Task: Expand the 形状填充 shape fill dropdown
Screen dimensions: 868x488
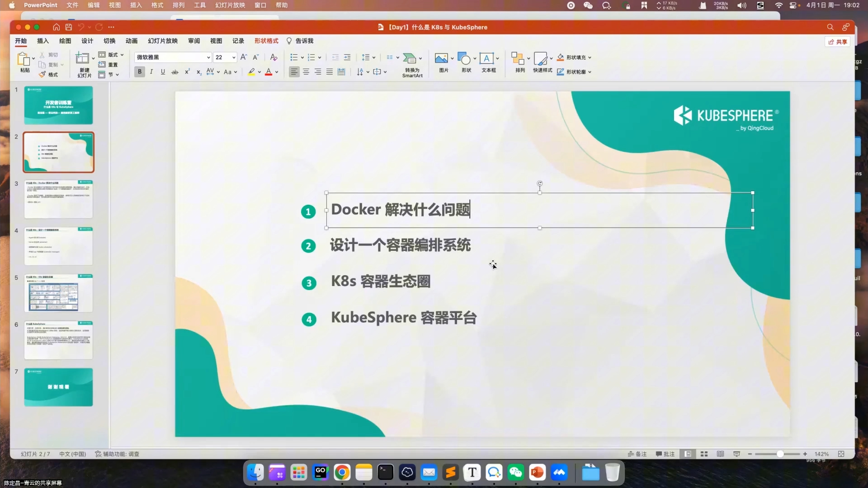Action: point(590,57)
